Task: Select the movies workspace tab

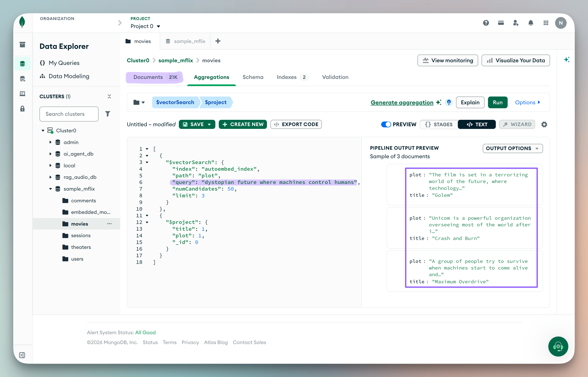Action: 140,41
